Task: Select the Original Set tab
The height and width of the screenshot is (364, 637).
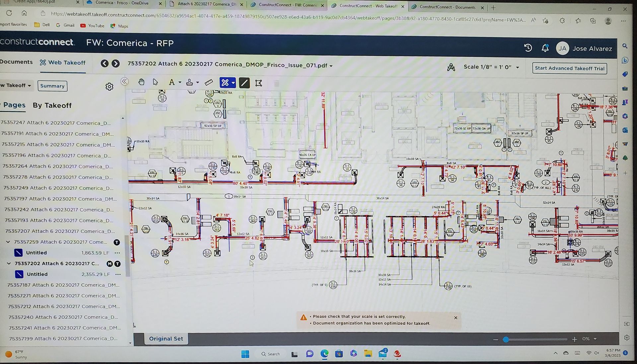Action: click(x=166, y=338)
